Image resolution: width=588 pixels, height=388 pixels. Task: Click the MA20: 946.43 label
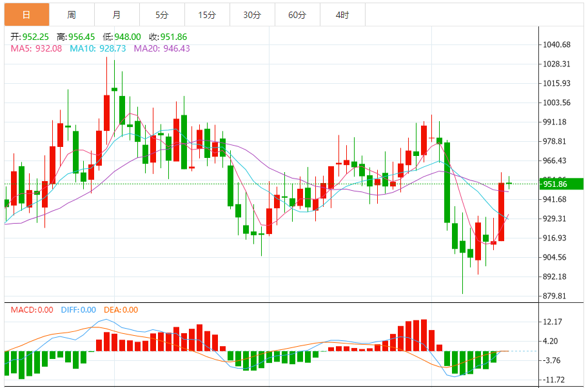click(x=162, y=48)
